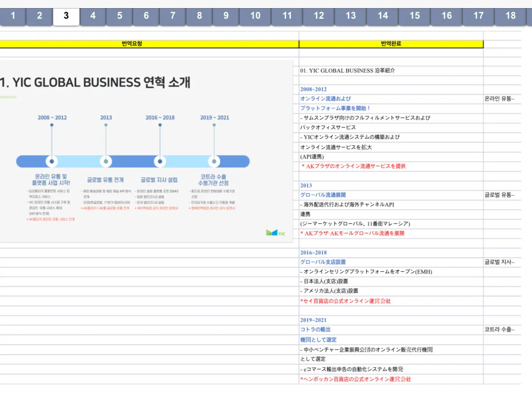Screen dimensions: 532x397
Task: Select cell 'バックオフィスサービス'
Action: tap(391, 128)
